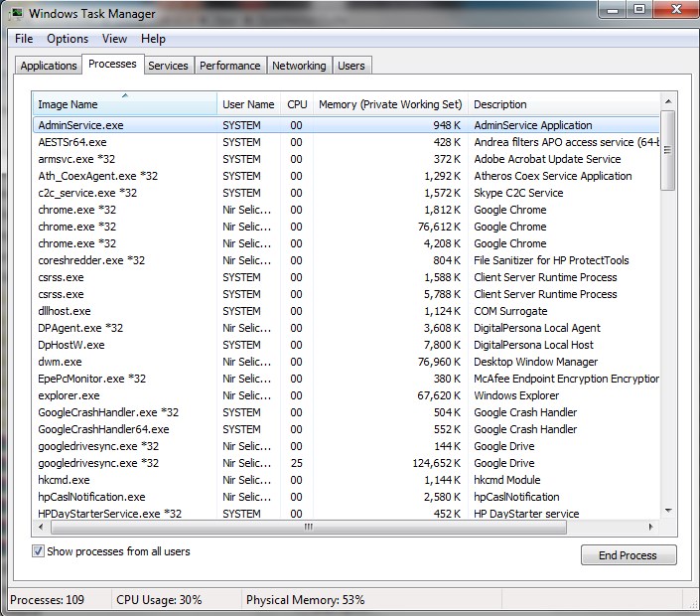The width and height of the screenshot is (700, 616).
Task: Sort by Memory (Private Working Set) header
Action: 390,104
